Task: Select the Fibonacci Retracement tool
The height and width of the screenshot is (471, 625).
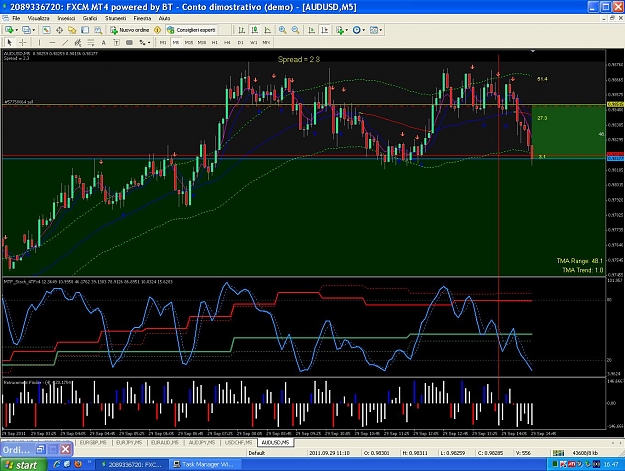Action: pos(90,42)
